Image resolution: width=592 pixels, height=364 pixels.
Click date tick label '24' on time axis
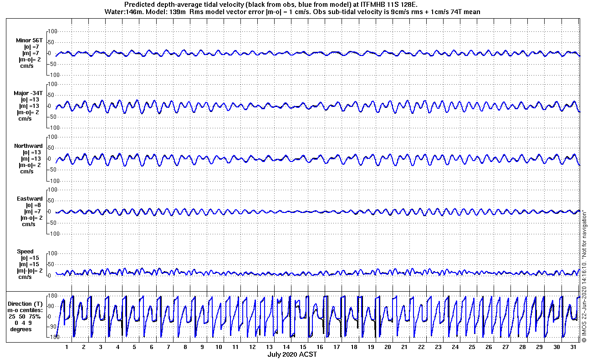[x=455, y=347]
